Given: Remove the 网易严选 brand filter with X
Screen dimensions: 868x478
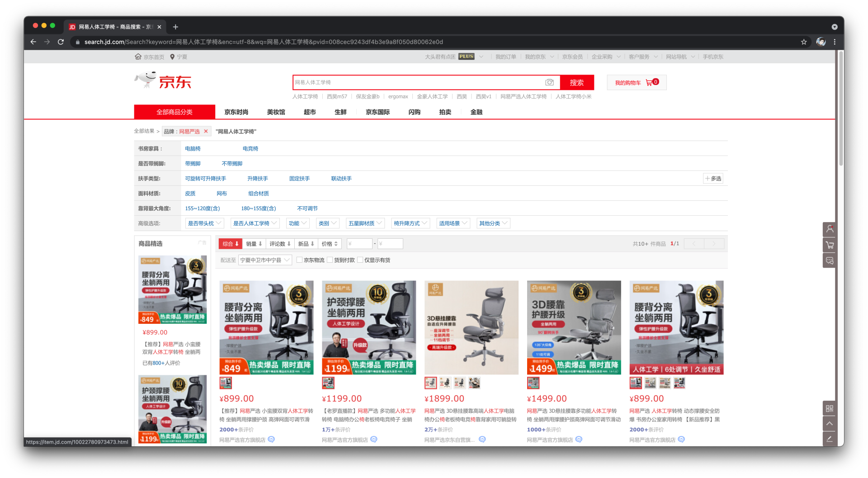Looking at the screenshot, I should coord(206,131).
